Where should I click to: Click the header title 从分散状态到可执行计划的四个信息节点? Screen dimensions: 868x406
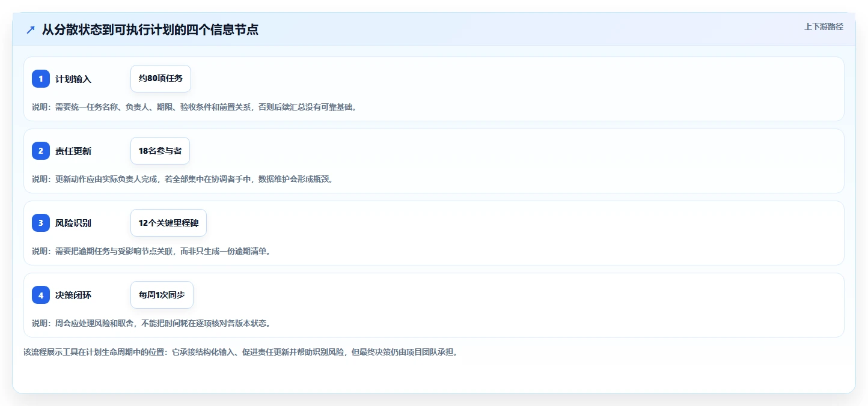coord(150,29)
